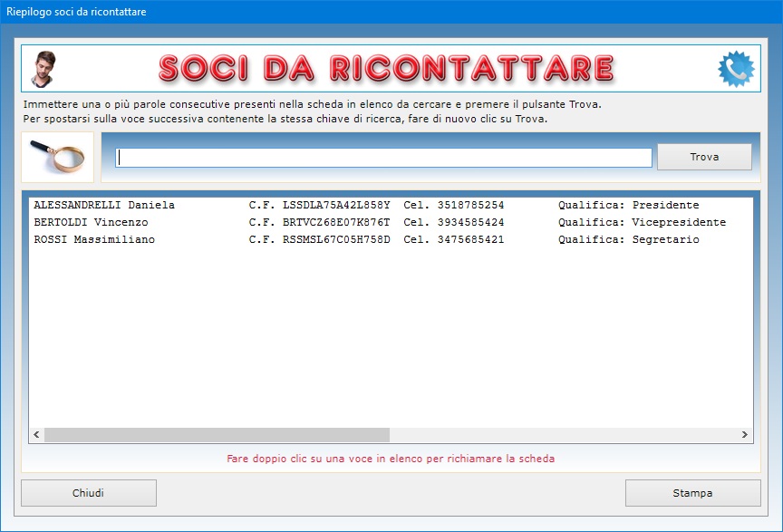Click the SOCI DA RICONTATTARE banner title
Image resolution: width=783 pixels, height=532 pixels.
tap(385, 68)
